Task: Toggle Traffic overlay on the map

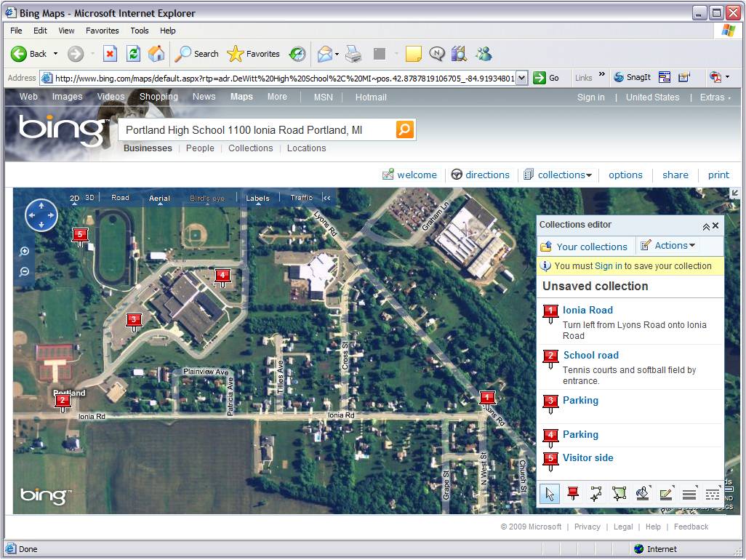Action: [x=302, y=197]
